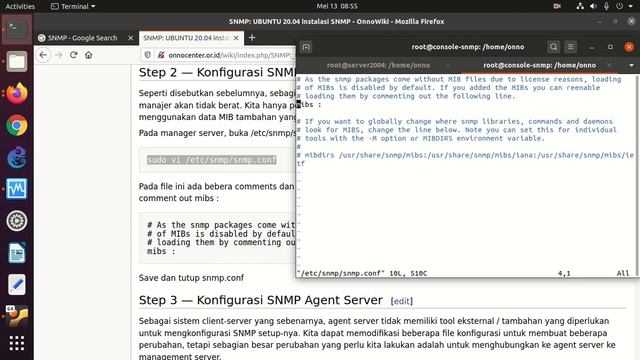Open the round media recorder dock icon
Image resolution: width=640 pixels, height=360 pixels.
point(17,221)
